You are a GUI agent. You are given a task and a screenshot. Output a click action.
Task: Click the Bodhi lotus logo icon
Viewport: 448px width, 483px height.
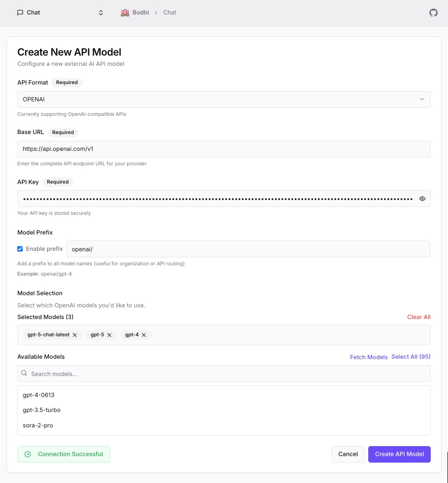click(125, 13)
